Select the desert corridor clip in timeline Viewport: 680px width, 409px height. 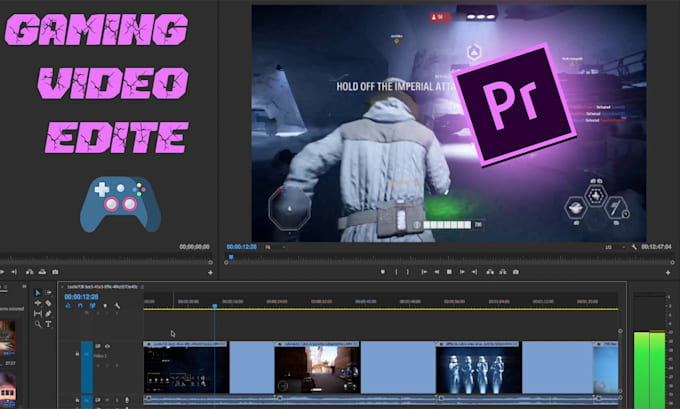[x=317, y=367]
